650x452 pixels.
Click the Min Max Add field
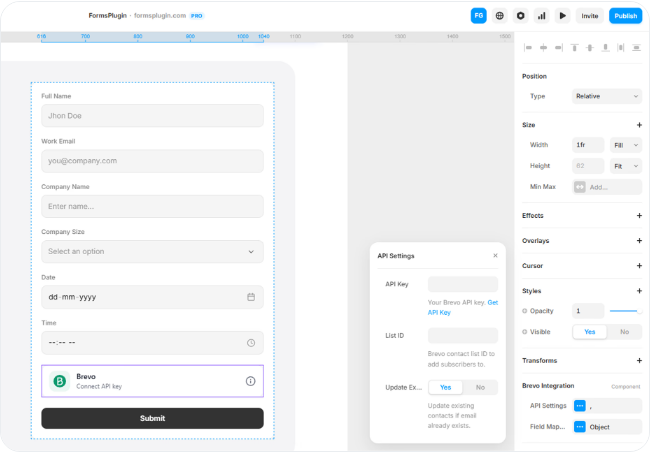coord(607,187)
